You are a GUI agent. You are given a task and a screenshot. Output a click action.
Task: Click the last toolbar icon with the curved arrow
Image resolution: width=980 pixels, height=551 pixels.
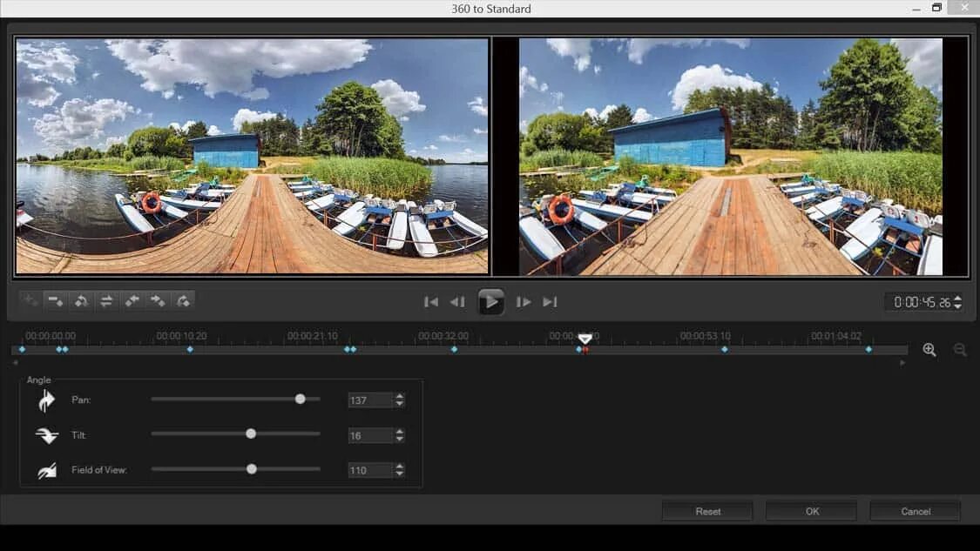click(183, 301)
